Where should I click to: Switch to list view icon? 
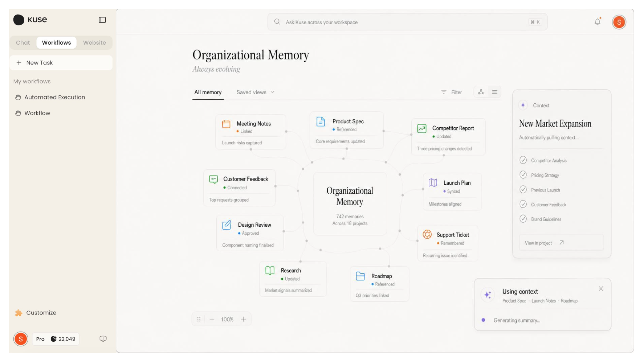coord(494,92)
